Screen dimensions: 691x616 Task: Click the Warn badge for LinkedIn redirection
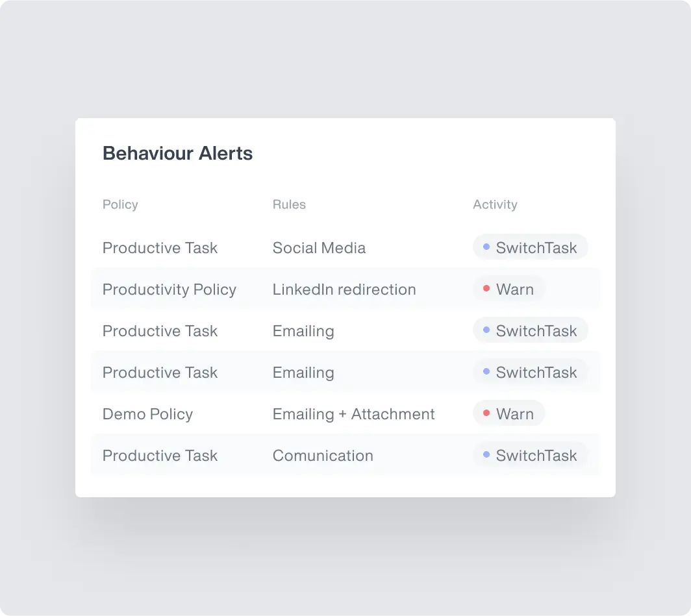tap(509, 289)
